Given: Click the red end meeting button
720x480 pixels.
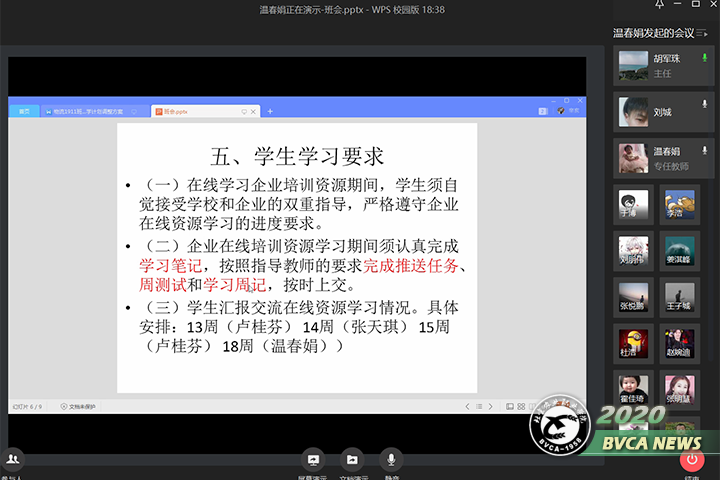Looking at the screenshot, I should (x=692, y=460).
